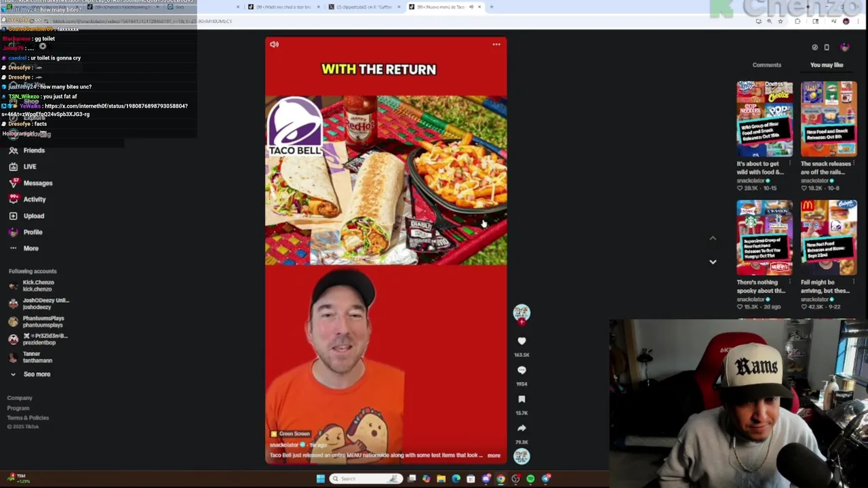This screenshot has width=868, height=488.
Task: Open the prezidentbop following account
Action: 38,339
